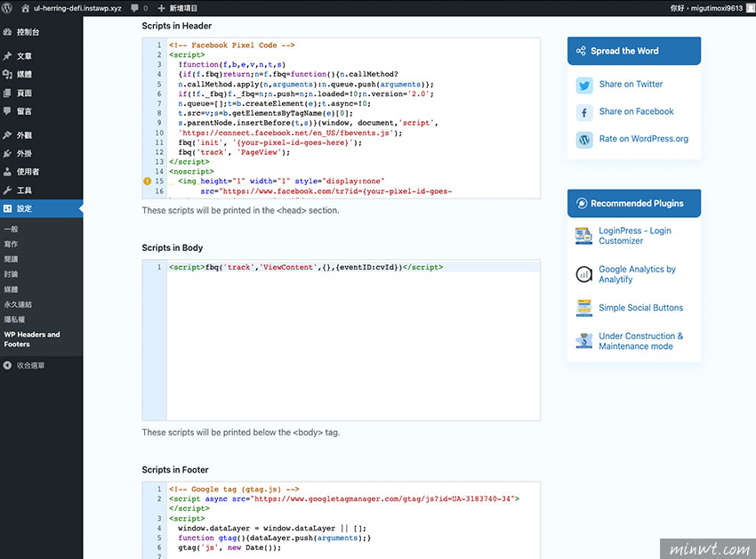Click inside the Scripts in Body editor
Screen dimensions: 756x559
353,340
